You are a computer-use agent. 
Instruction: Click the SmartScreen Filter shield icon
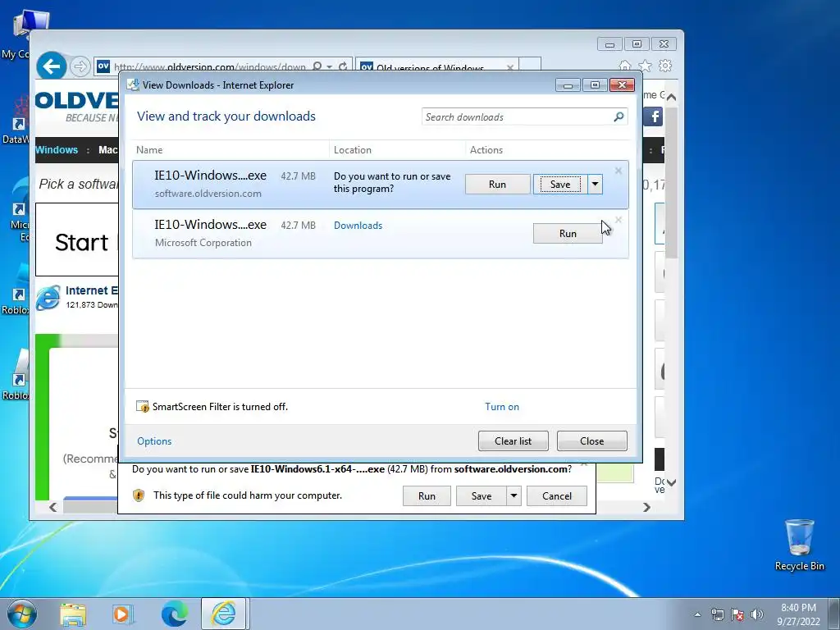coord(143,407)
